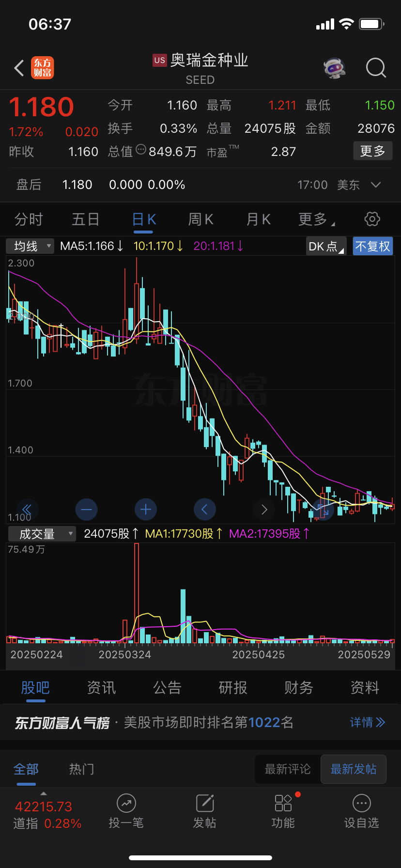The image size is (401, 868).
Task: Tap 发帖 compose icon
Action: [x=205, y=803]
